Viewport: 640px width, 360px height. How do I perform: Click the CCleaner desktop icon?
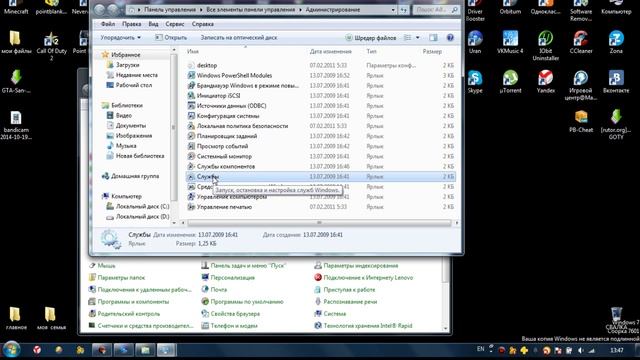[581, 42]
